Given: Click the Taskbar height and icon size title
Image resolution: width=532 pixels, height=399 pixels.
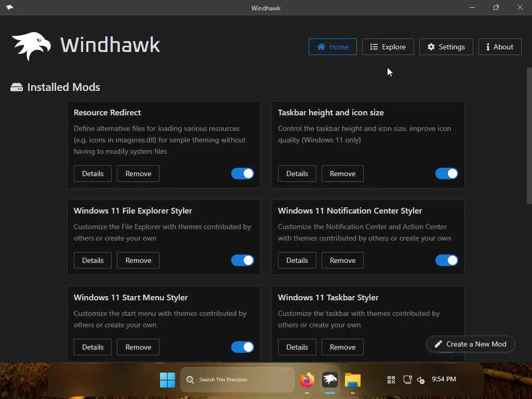Looking at the screenshot, I should click(x=331, y=113).
